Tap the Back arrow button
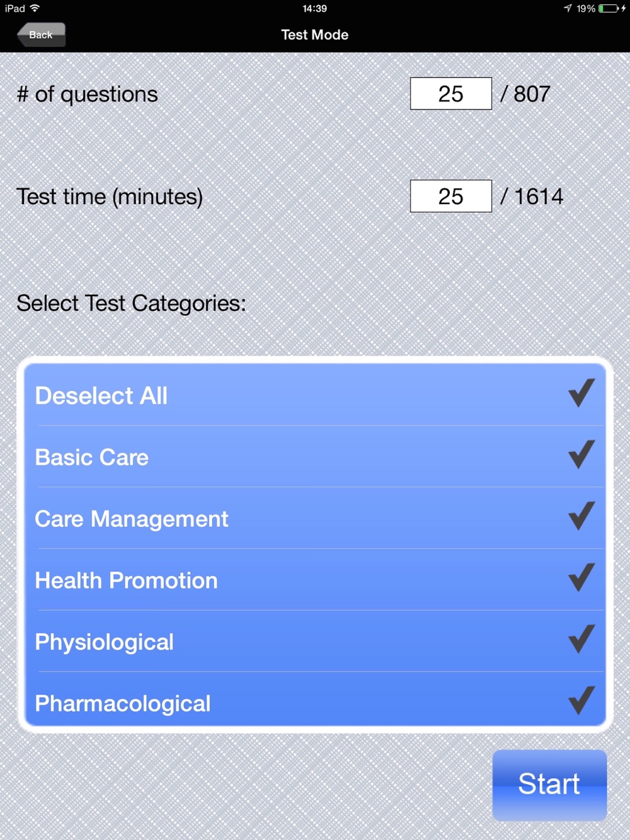 (41, 35)
